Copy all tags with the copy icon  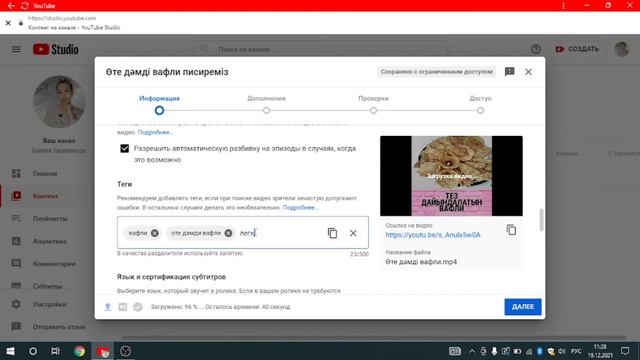click(332, 233)
